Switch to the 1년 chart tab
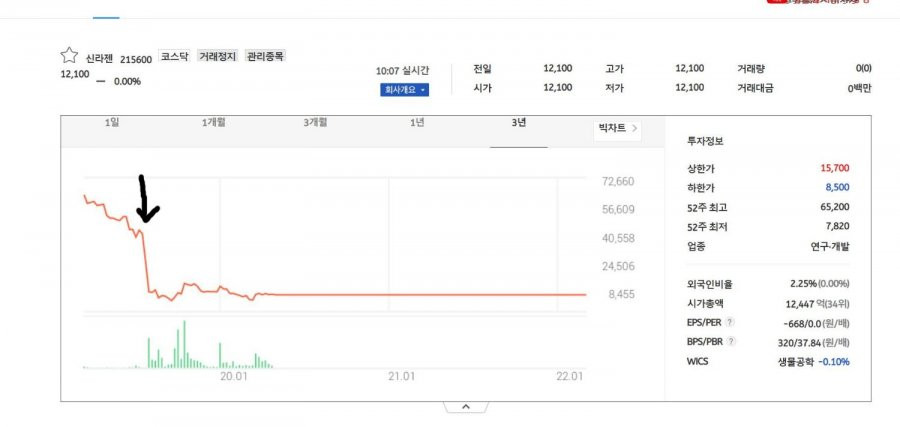Image resolution: width=900 pixels, height=427 pixels. (417, 122)
